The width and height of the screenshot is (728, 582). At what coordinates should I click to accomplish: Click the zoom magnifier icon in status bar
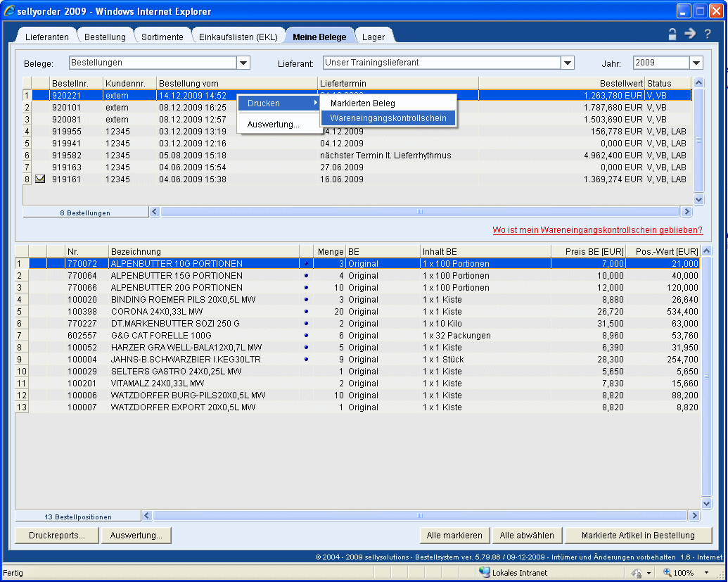pos(665,573)
